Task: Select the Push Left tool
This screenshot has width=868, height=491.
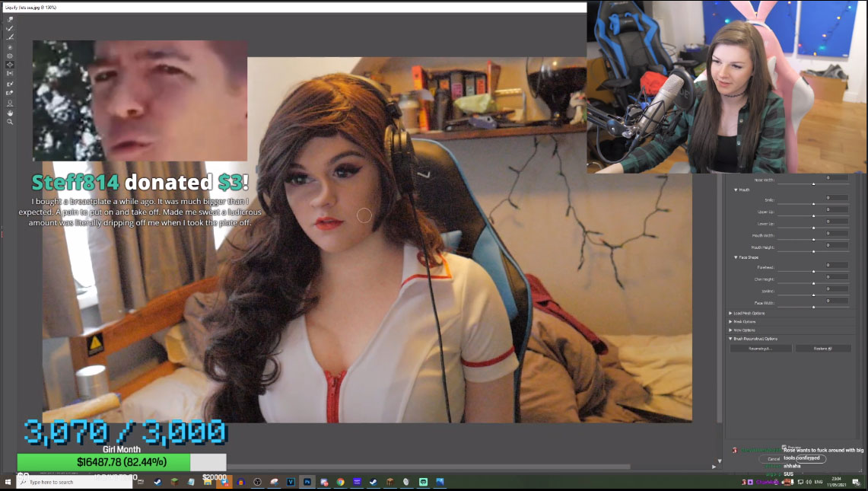Action: coord(10,74)
